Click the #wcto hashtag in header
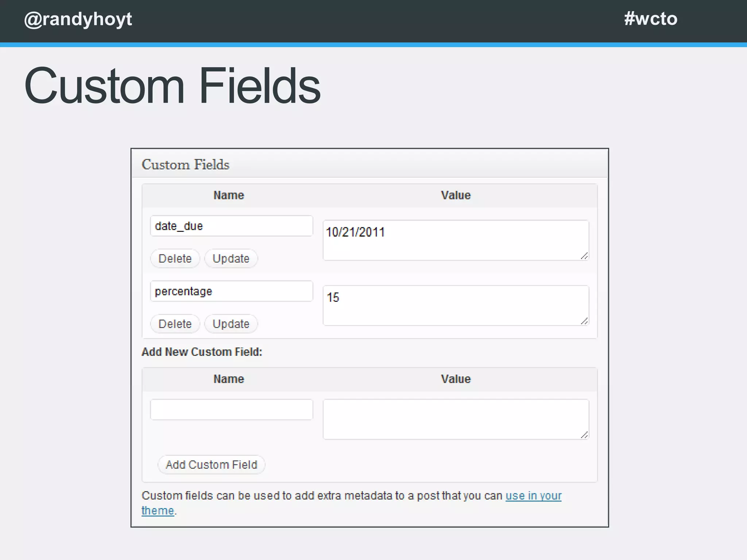Viewport: 747px width, 560px height. point(650,19)
